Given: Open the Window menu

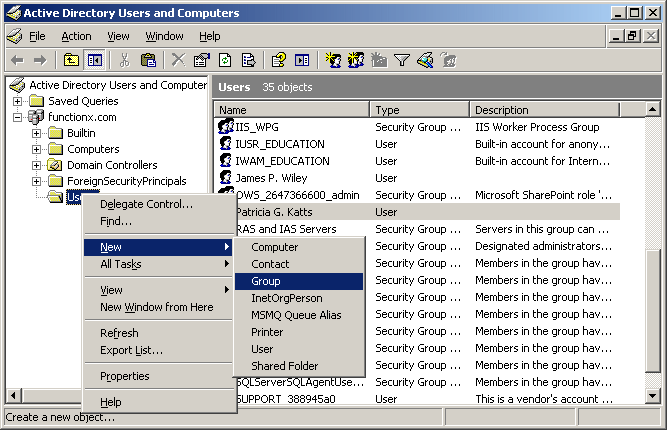Looking at the screenshot, I should click(164, 37).
